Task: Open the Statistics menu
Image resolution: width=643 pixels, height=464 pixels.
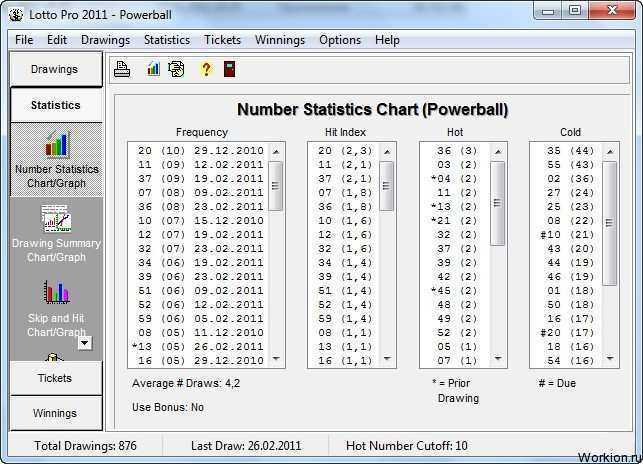Action: (167, 40)
